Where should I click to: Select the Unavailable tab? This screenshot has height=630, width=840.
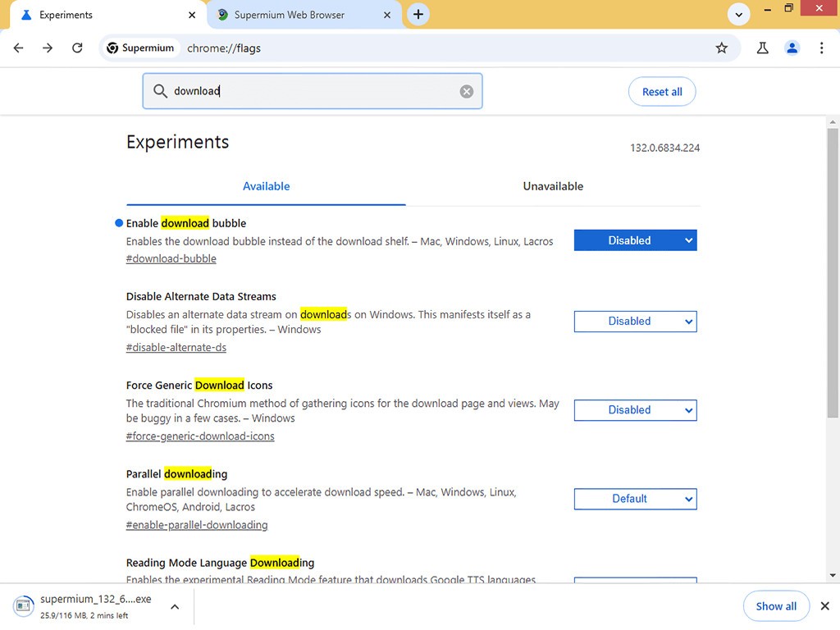coord(553,186)
